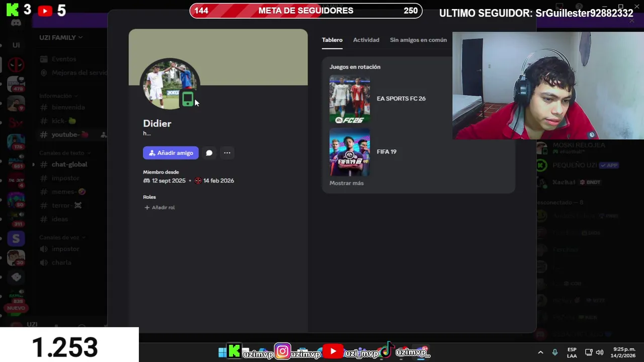Image resolution: width=644 pixels, height=362 pixels.
Task: Open the three-dots more options menu
Action: pyautogui.click(x=227, y=153)
